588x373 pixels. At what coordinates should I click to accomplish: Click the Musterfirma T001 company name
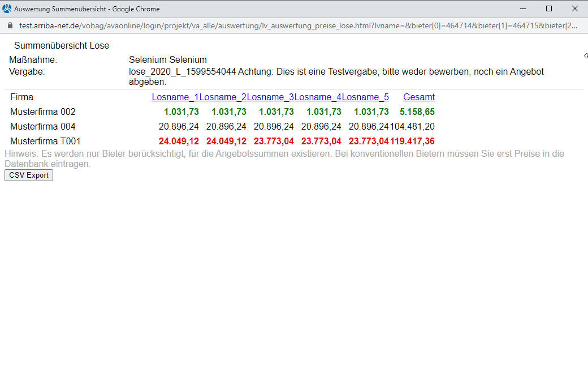coord(45,142)
